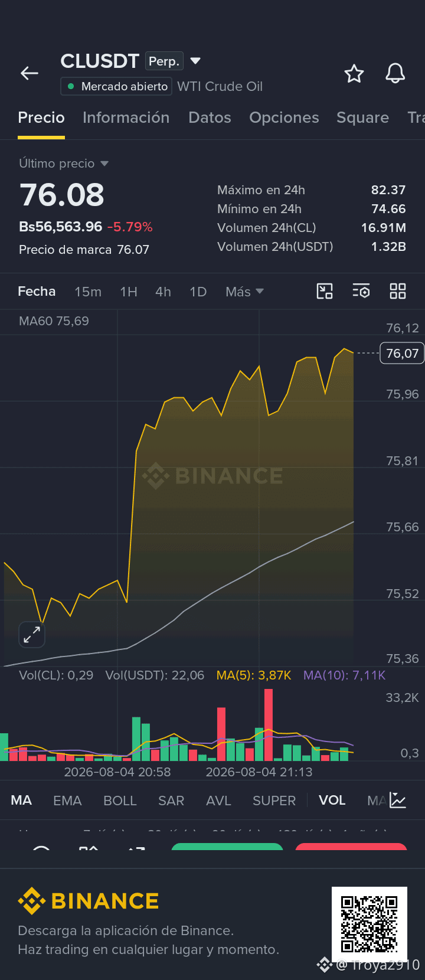This screenshot has height=980, width=425.
Task: Tap the current price label 76,07 on axis
Action: tap(402, 353)
